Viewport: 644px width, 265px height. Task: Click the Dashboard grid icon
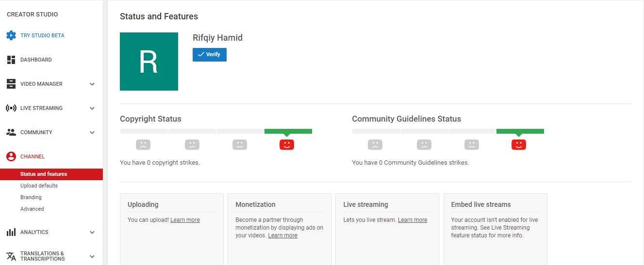pos(11,60)
